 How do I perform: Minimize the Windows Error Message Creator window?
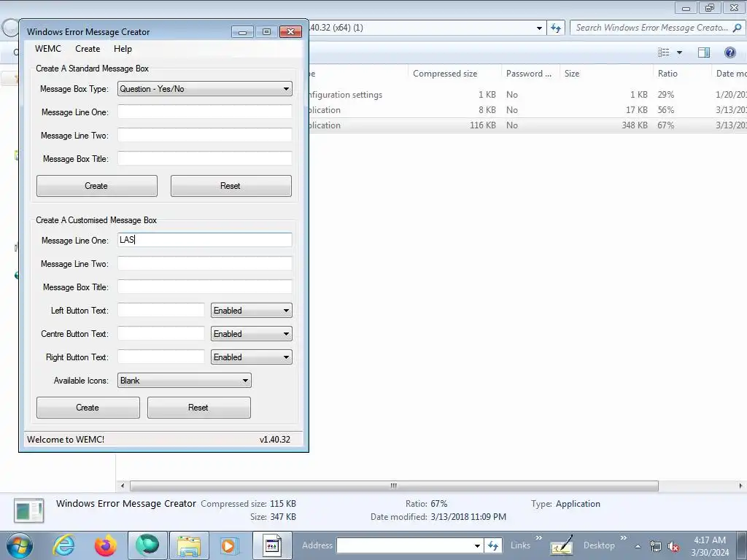coord(242,32)
